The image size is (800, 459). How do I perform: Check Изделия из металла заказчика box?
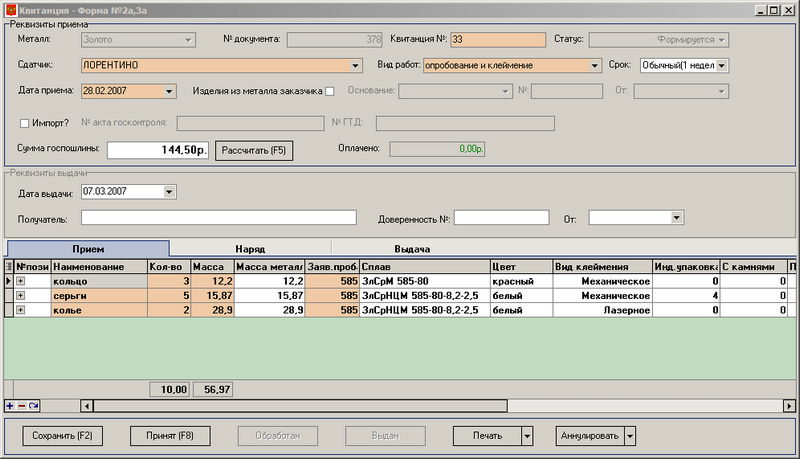[329, 92]
